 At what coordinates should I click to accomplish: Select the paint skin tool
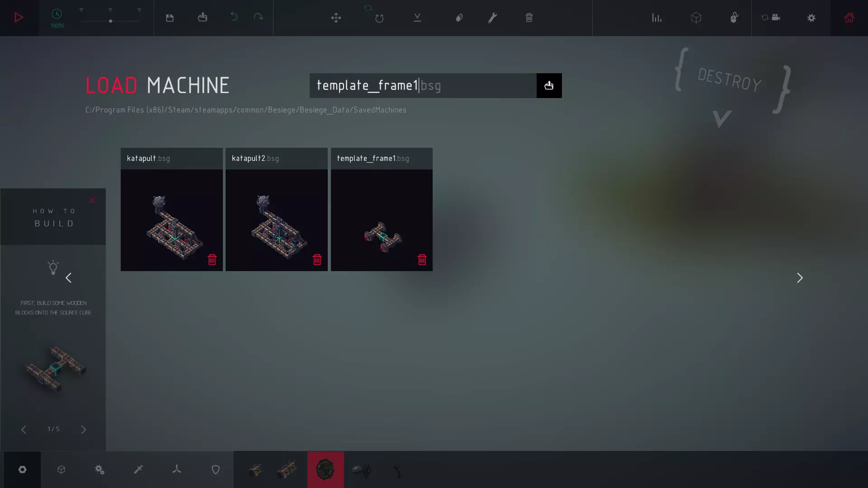tap(459, 18)
